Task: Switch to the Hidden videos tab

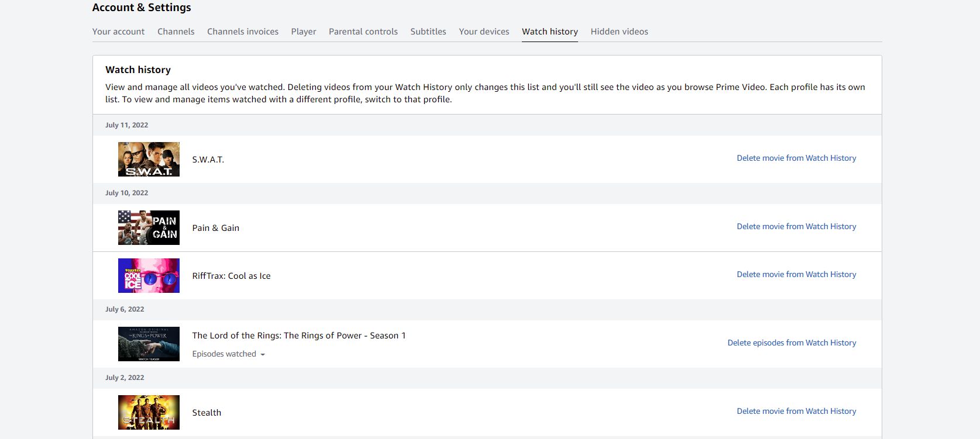Action: (619, 32)
